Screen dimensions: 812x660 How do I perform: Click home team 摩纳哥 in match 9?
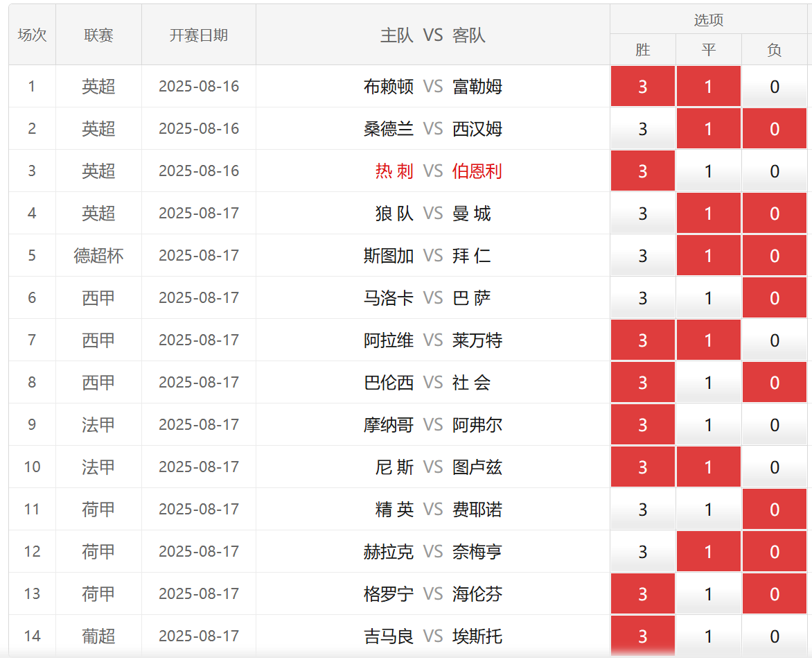pos(389,424)
